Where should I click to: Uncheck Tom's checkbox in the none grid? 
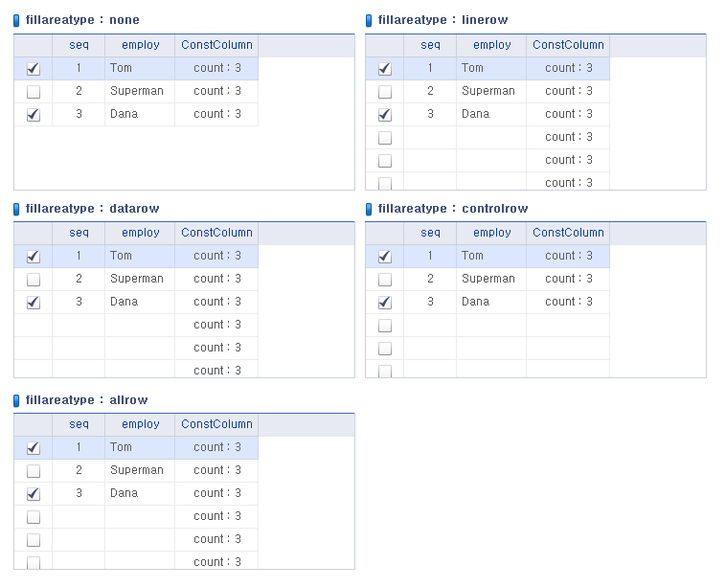[34, 69]
